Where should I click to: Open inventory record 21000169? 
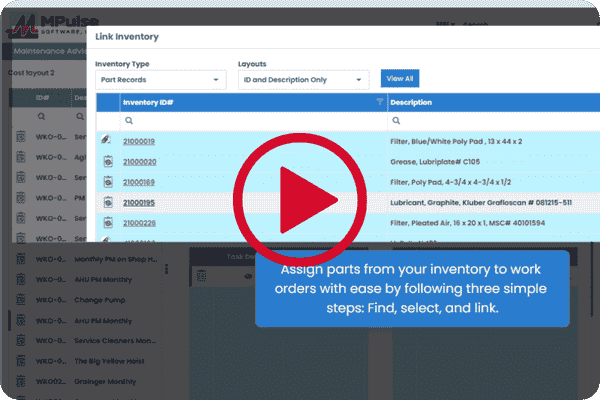[x=139, y=182]
